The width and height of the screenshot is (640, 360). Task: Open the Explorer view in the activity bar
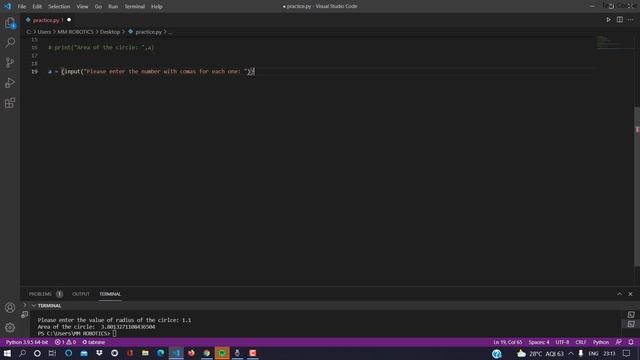click(10, 23)
